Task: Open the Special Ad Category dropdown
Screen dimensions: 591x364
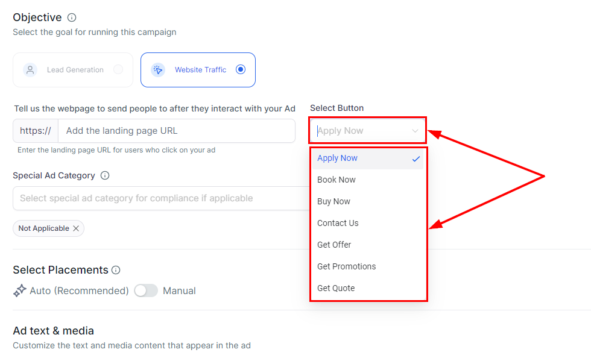Action: pos(160,198)
